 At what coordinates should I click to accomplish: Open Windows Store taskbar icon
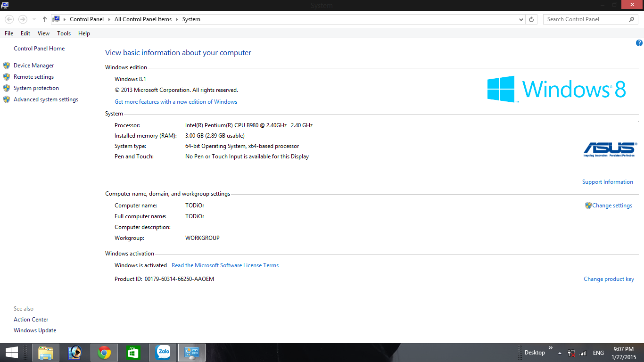(133, 353)
